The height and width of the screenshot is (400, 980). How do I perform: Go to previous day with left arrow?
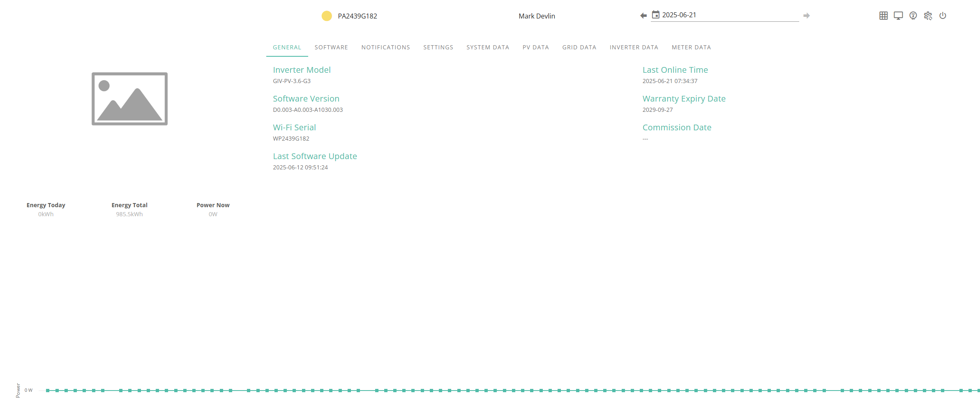(643, 16)
